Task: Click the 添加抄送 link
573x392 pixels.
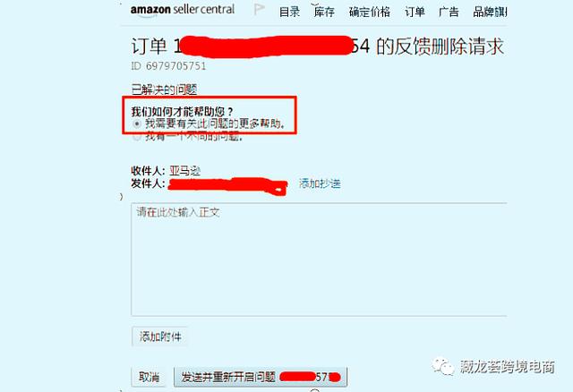Action: pos(320,183)
